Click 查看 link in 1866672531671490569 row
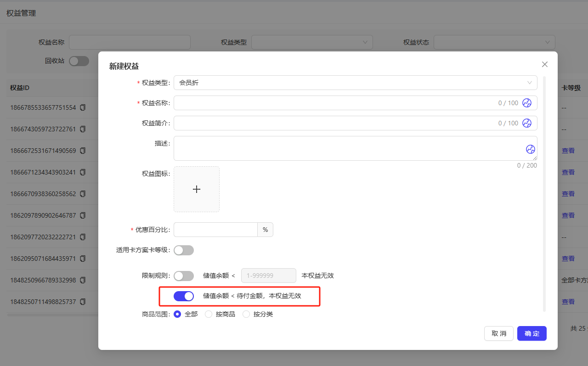Image resolution: width=588 pixels, height=366 pixels. tap(568, 151)
